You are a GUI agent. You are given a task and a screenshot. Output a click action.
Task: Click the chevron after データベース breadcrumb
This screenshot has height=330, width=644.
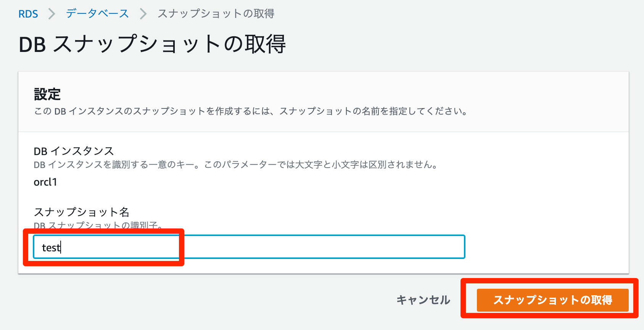143,14
